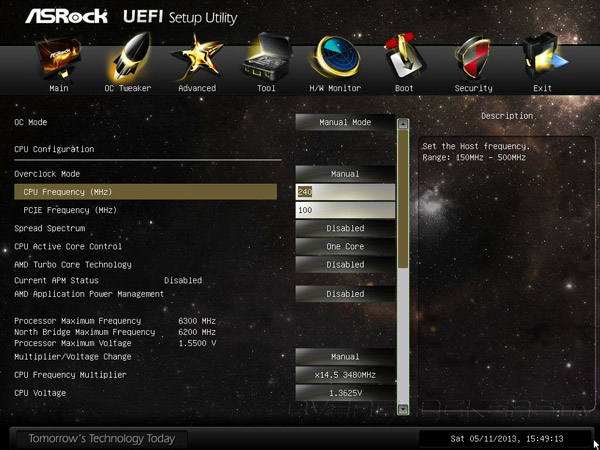Change the Spread Spectrum 'Disabled' option
The image size is (600, 450).
345,228
